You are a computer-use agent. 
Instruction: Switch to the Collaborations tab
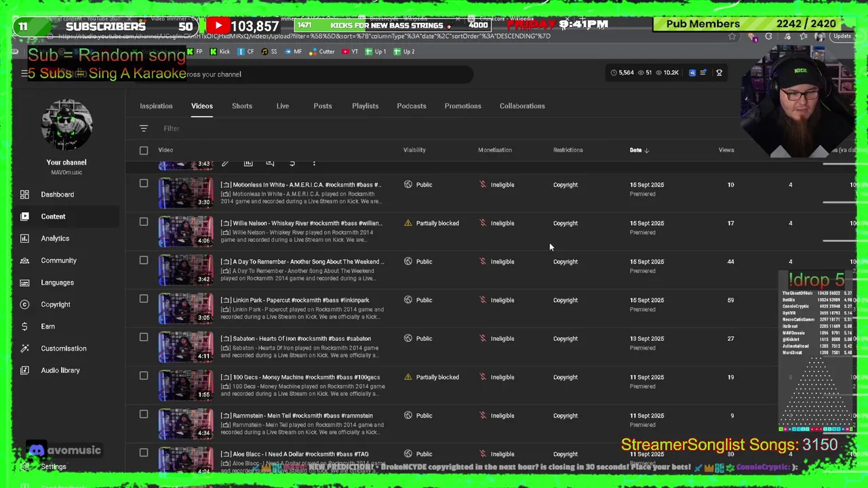click(522, 106)
